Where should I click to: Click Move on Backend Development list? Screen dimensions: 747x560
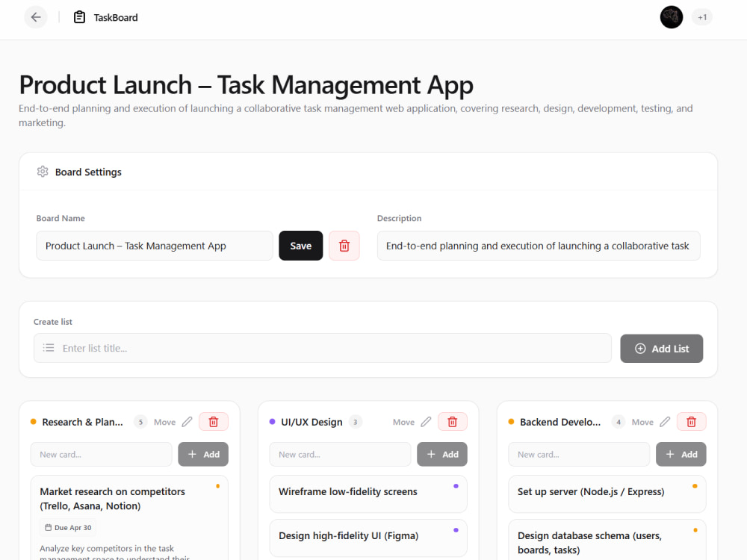click(x=642, y=422)
